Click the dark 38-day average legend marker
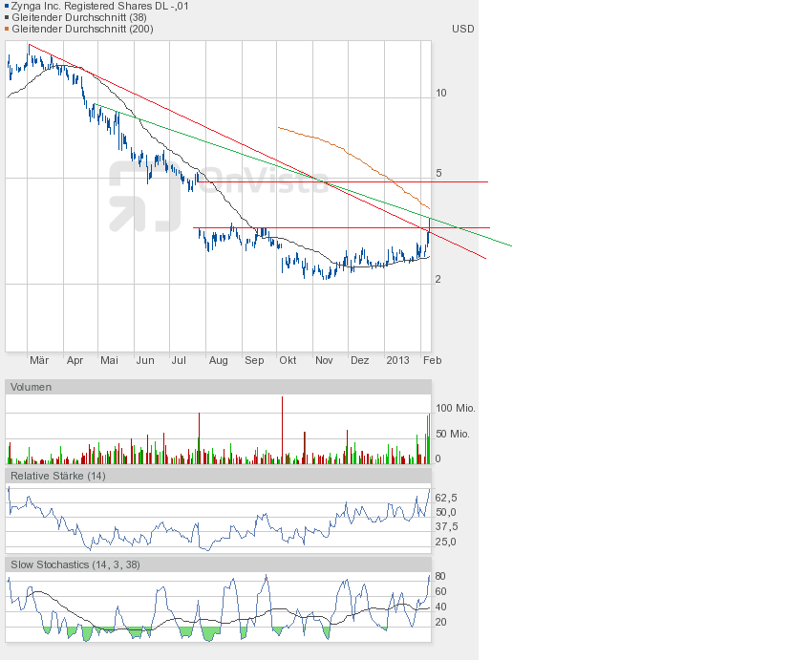This screenshot has width=812, height=660. [x=7, y=17]
